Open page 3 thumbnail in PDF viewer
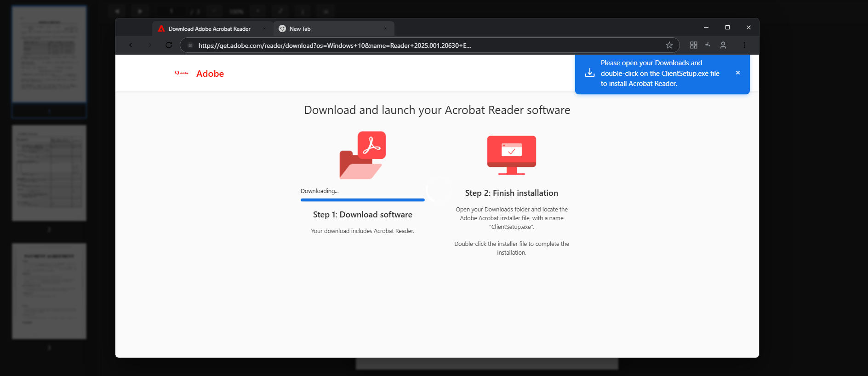This screenshot has width=868, height=376. pyautogui.click(x=49, y=291)
